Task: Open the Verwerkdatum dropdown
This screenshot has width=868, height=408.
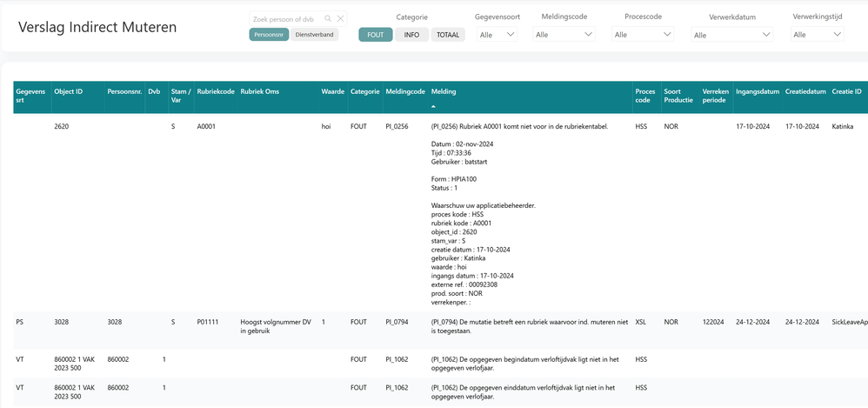Action: [731, 35]
